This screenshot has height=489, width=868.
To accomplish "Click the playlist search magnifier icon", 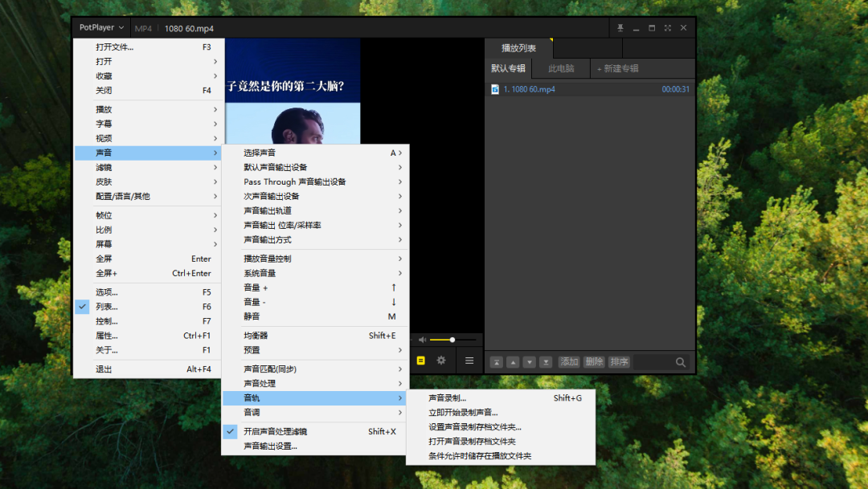I will 680,362.
